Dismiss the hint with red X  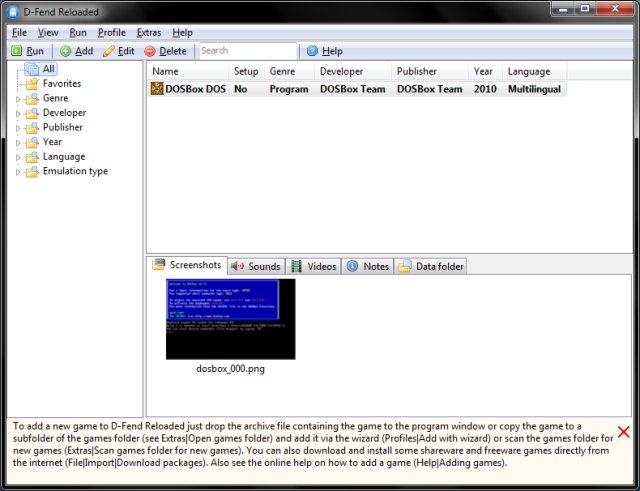click(623, 432)
